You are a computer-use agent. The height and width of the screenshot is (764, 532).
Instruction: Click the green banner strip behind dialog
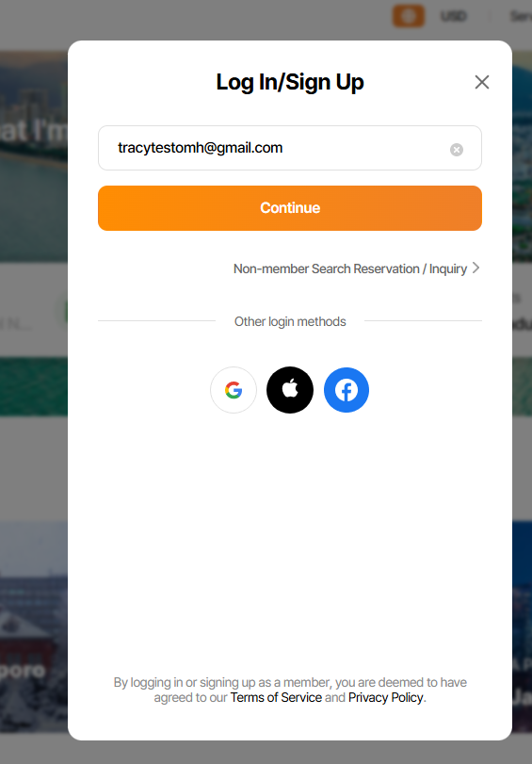pos(34,386)
